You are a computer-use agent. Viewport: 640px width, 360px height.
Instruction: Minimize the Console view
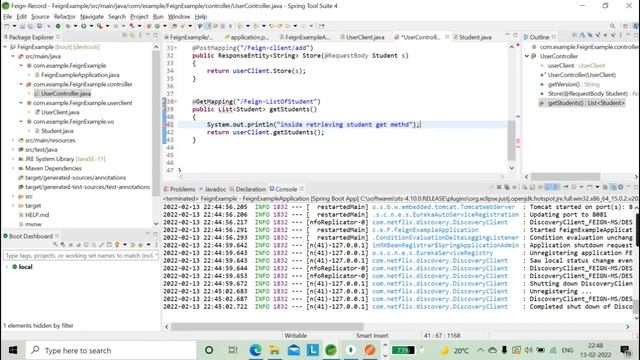click(629, 187)
